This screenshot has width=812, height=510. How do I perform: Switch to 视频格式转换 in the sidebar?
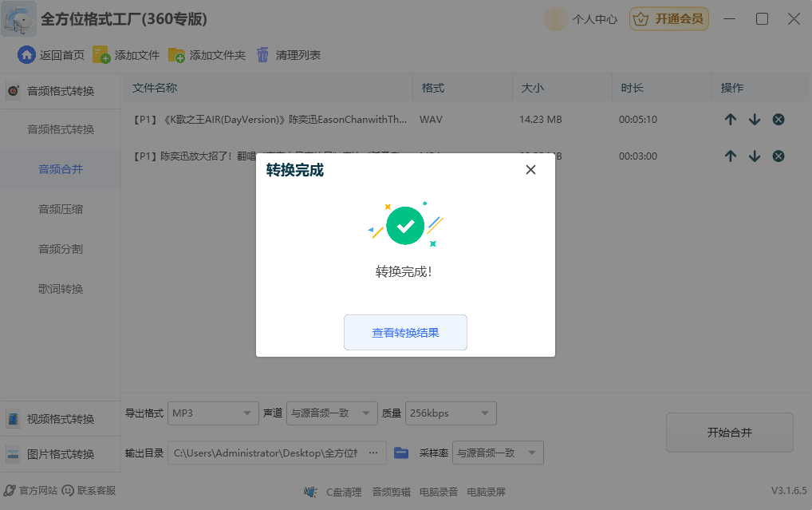click(x=60, y=417)
